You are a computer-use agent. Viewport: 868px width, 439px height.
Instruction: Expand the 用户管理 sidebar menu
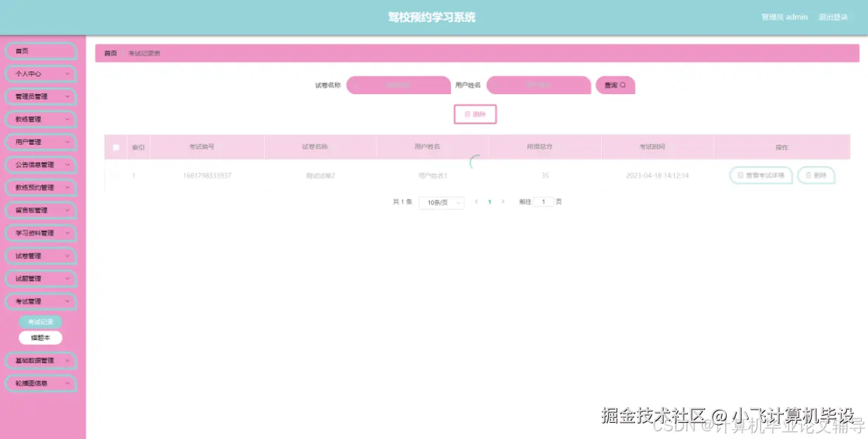click(41, 142)
